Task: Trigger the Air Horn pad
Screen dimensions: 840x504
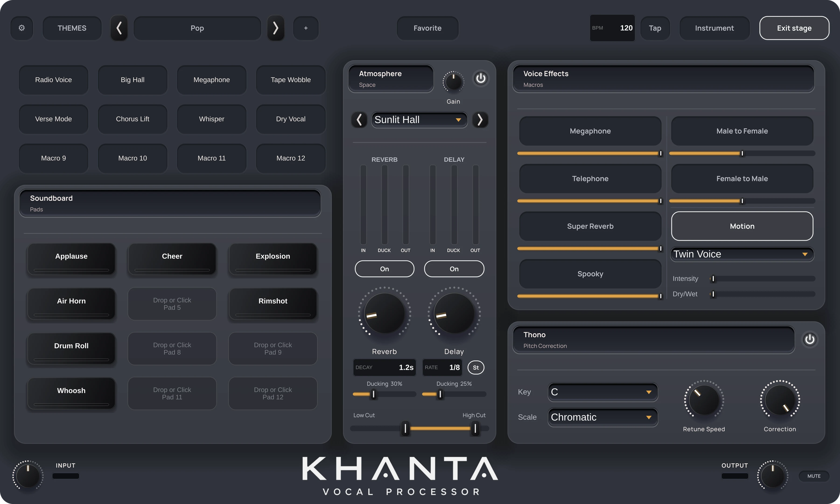Action: coord(71,304)
